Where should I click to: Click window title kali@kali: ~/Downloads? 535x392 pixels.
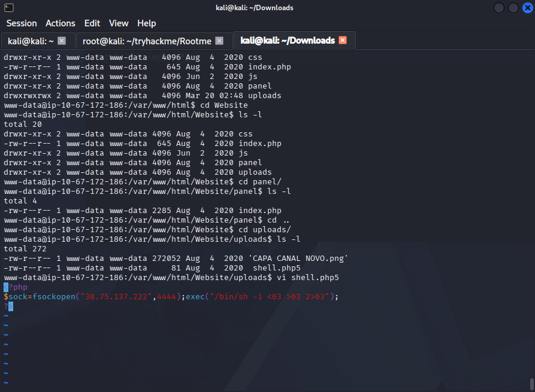(x=255, y=8)
